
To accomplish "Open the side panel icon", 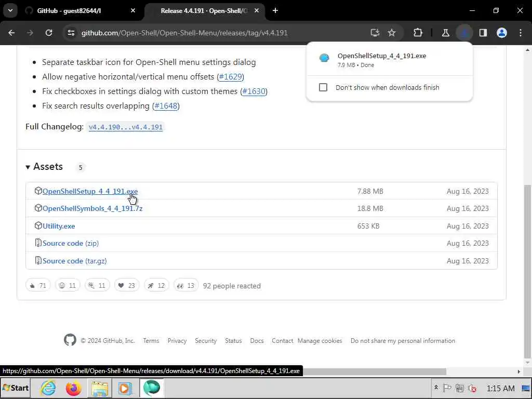I will [x=483, y=33].
